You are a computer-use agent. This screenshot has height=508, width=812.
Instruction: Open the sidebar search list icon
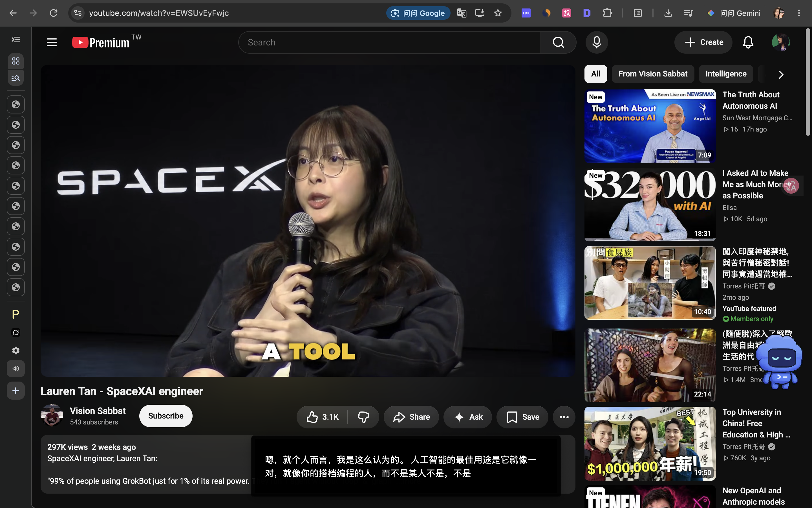tap(16, 78)
